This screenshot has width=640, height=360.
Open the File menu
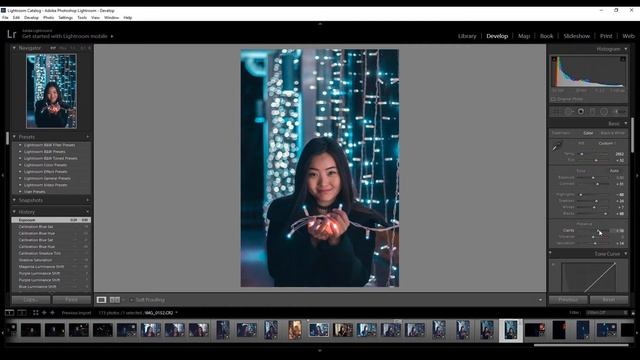pos(5,18)
